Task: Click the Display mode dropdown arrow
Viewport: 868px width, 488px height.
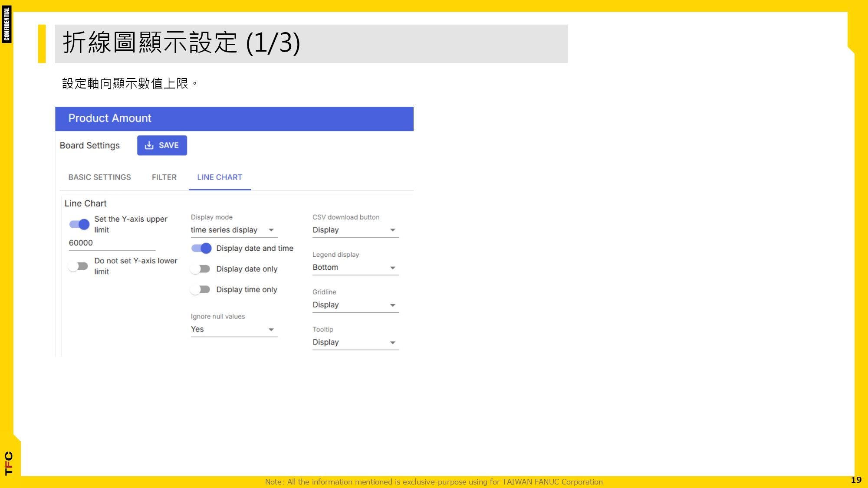Action: pos(272,230)
